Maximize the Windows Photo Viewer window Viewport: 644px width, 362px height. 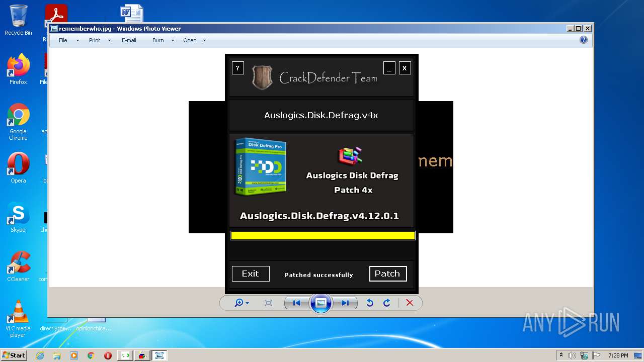point(579,29)
